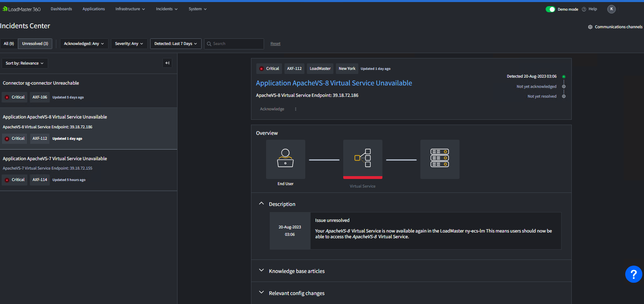644x304 pixels.
Task: Open the Infrastructure menu
Action: coord(130,9)
